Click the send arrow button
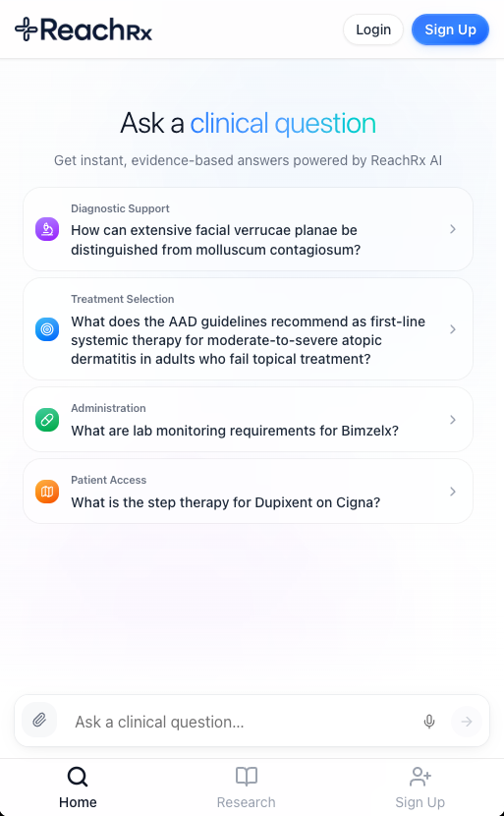This screenshot has width=504, height=816. coord(467,722)
